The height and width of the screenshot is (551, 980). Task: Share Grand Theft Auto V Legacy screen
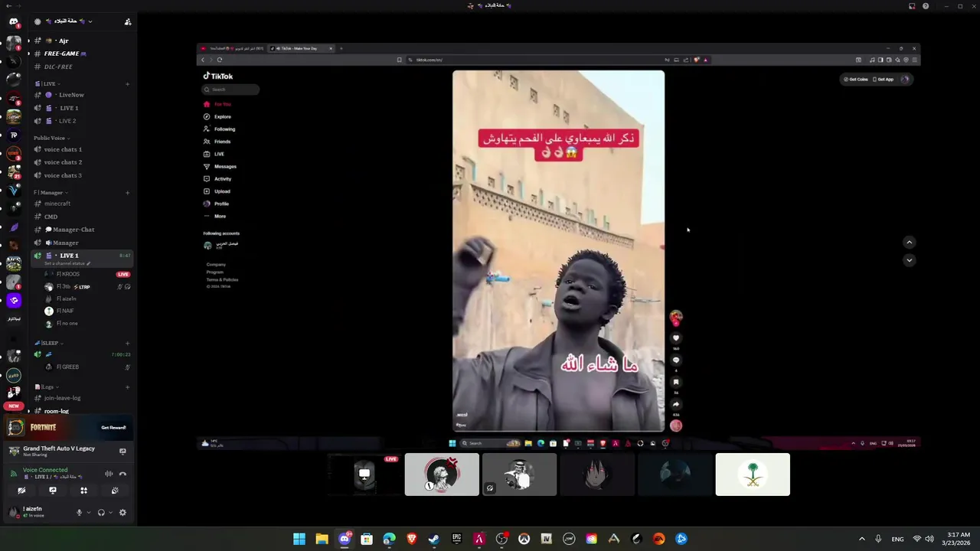pos(122,452)
